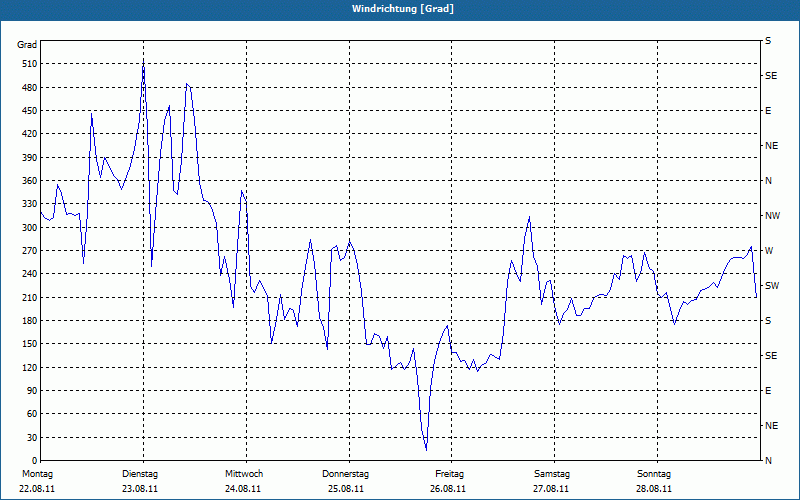Select the 510 value on the left axis
The width and height of the screenshot is (800, 500).
coord(30,64)
